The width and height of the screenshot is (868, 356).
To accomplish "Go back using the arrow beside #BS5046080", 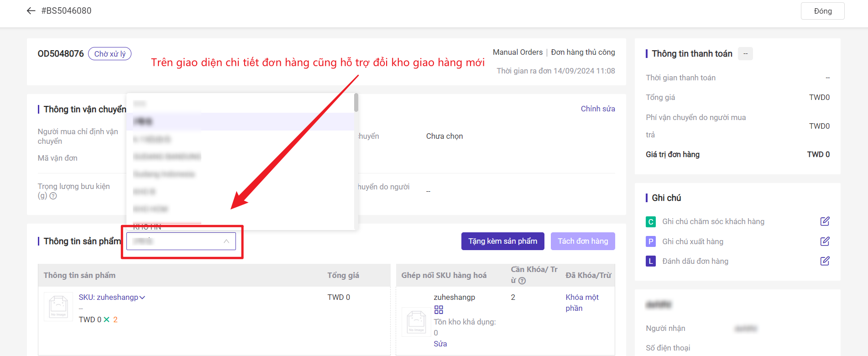I will (x=31, y=11).
